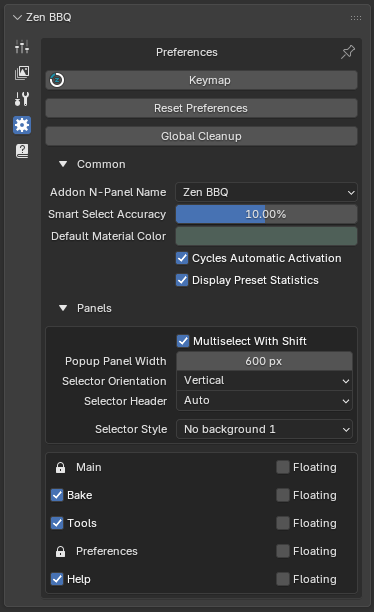Image resolution: width=374 pixels, height=612 pixels.
Task: Disable Cycles Automatic Activation
Action: [x=182, y=258]
